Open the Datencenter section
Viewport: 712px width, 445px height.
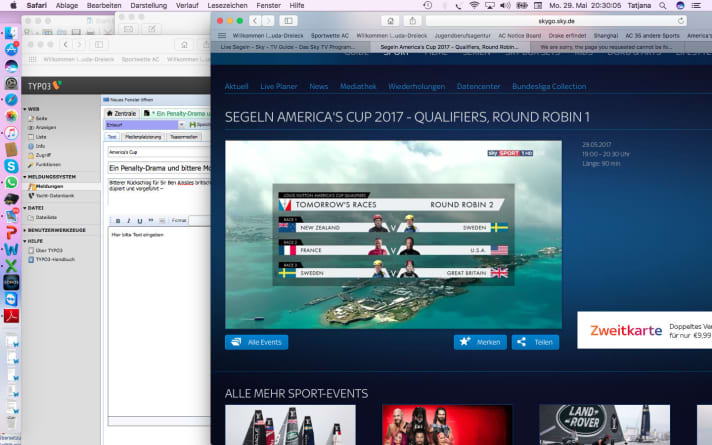(x=478, y=86)
